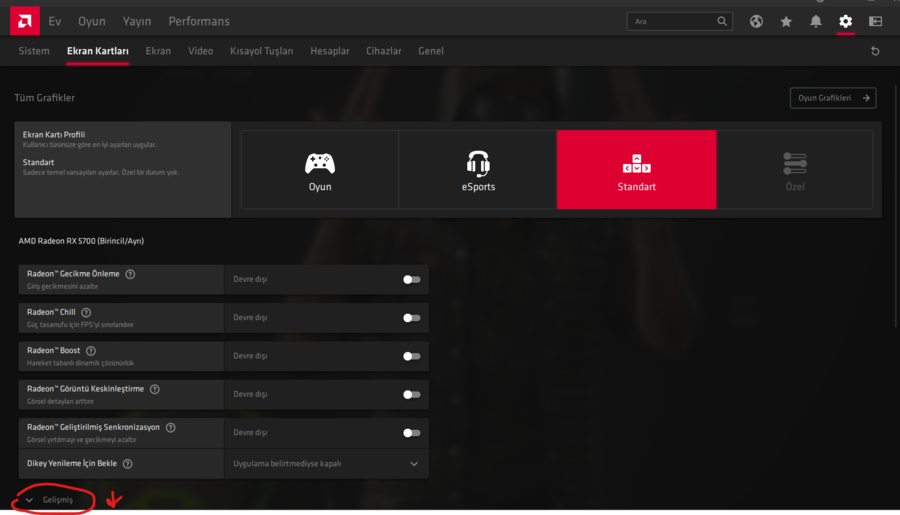The image size is (900, 515).
Task: Click the vertical scrollbar on the right
Action: 896,207
